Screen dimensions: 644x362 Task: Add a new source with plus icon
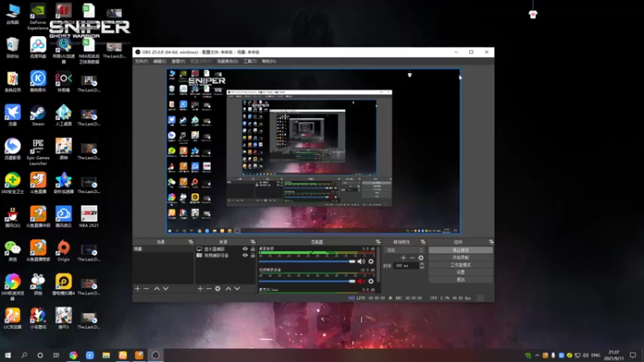[x=200, y=289]
